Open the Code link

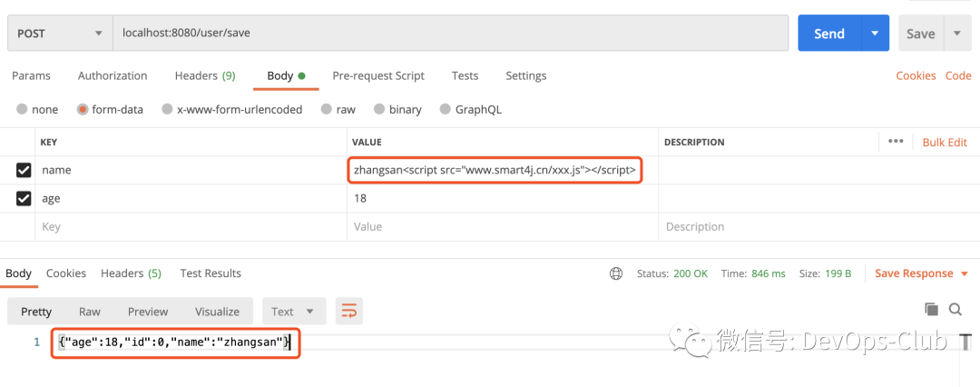click(958, 75)
